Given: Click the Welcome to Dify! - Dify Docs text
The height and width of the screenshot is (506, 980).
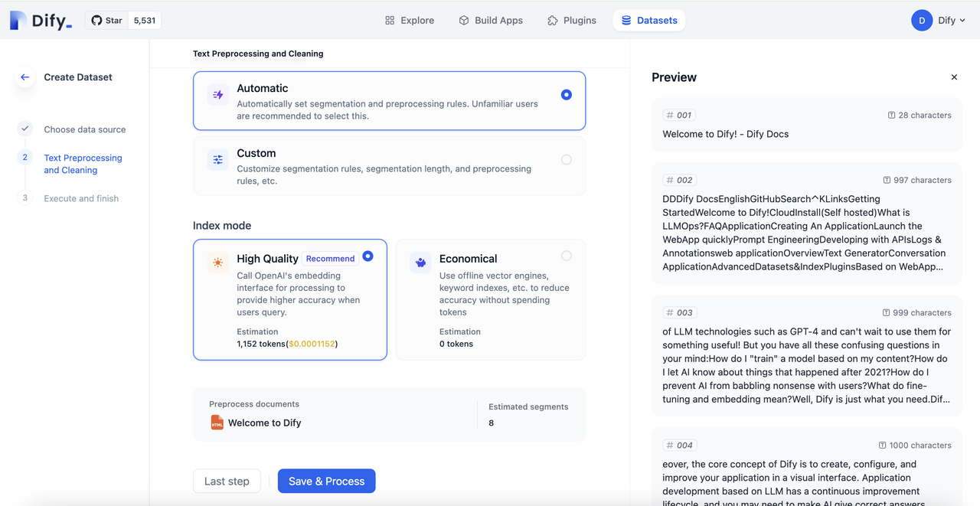Looking at the screenshot, I should 725,134.
